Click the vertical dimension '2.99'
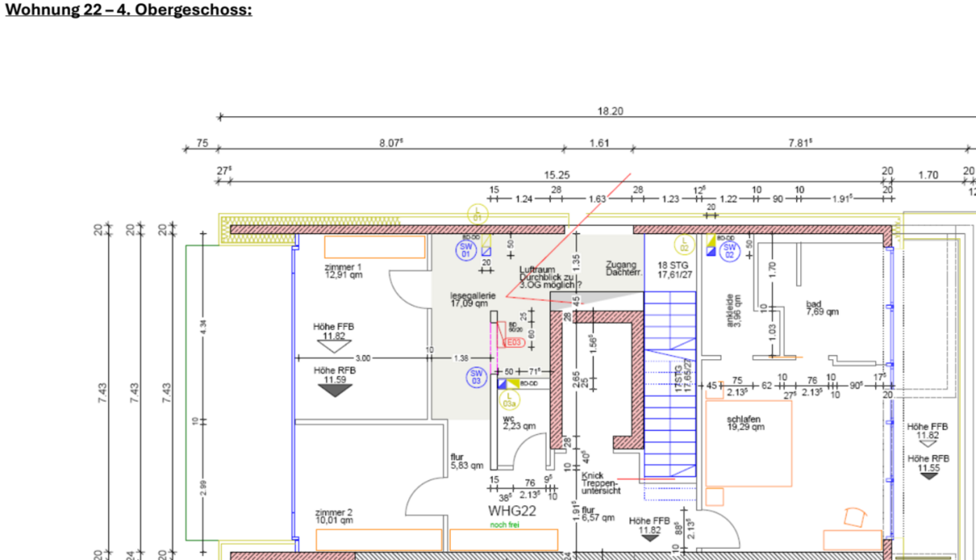This screenshot has height=560, width=976. [x=203, y=489]
